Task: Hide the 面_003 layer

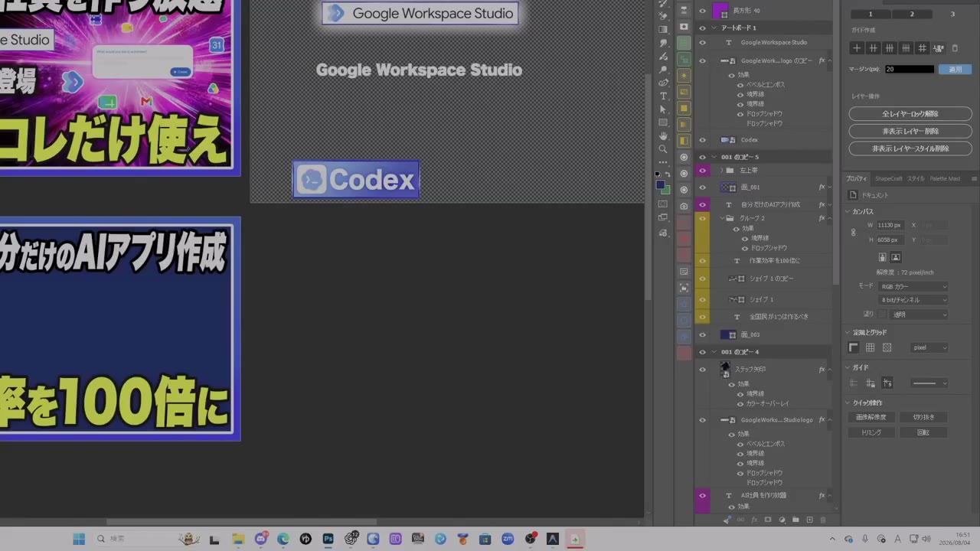Action: click(x=702, y=335)
